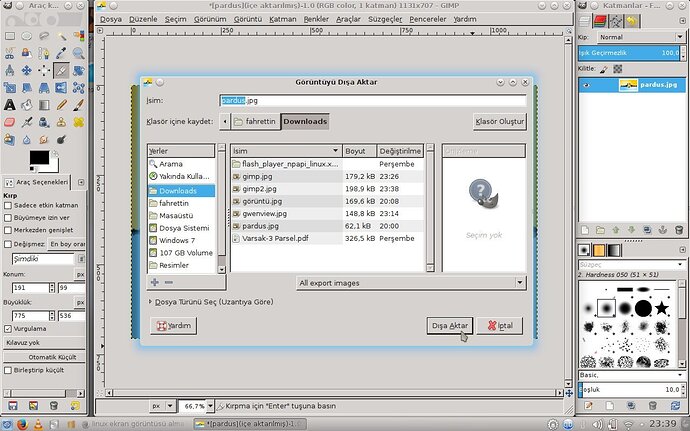The width and height of the screenshot is (690, 431).
Task: Enable 'Birleştirip küçült' checkbox
Action: click(x=7, y=370)
